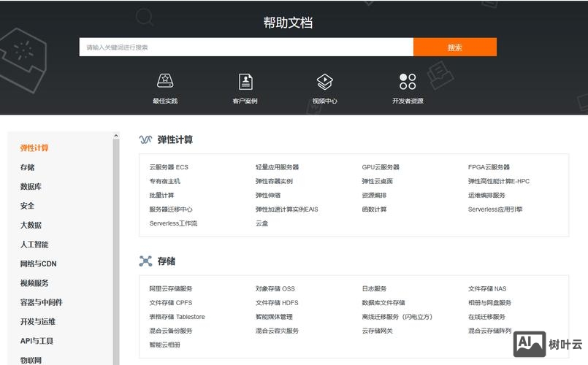Select 大数据 in the sidebar
The width and height of the screenshot is (588, 365).
pyautogui.click(x=31, y=226)
